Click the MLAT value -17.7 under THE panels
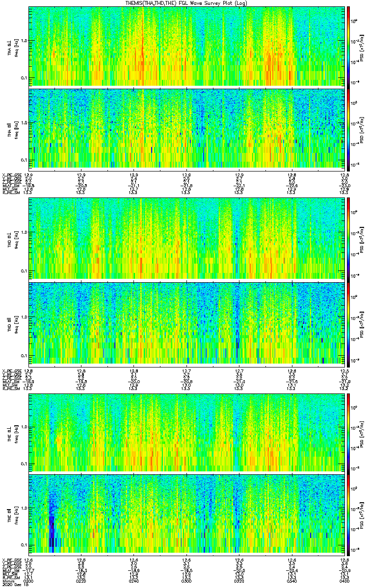 pos(28,570)
